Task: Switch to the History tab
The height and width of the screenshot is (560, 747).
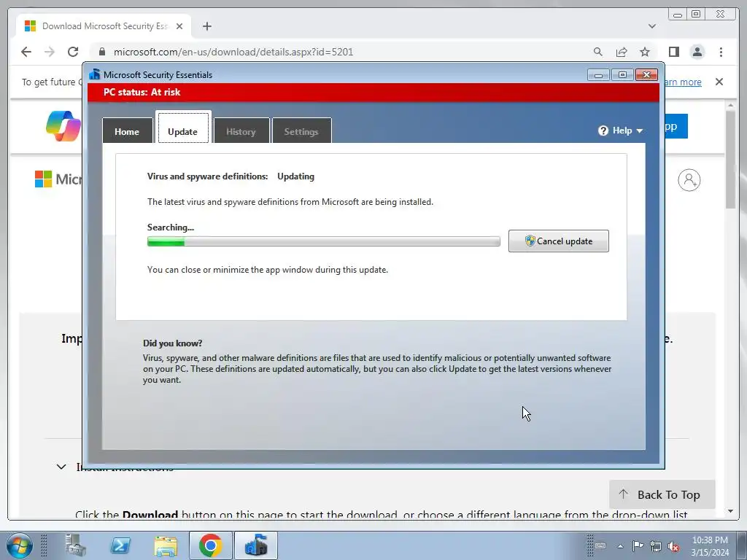Action: point(241,131)
